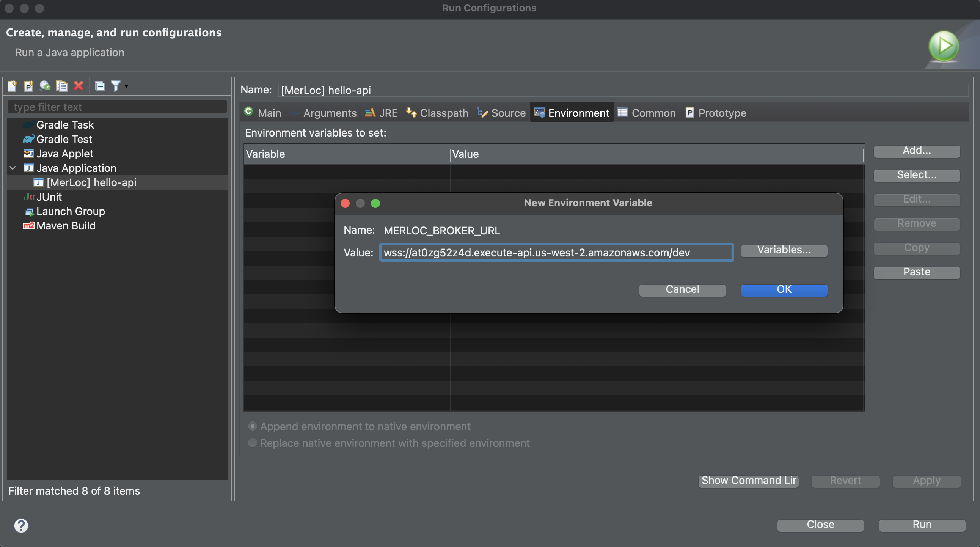Screen dimensions: 980x547
Task: Select Append environment to native environment
Action: tap(252, 426)
